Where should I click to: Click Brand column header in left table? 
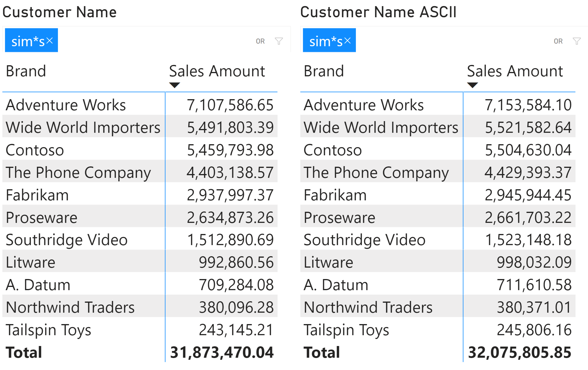26,71
